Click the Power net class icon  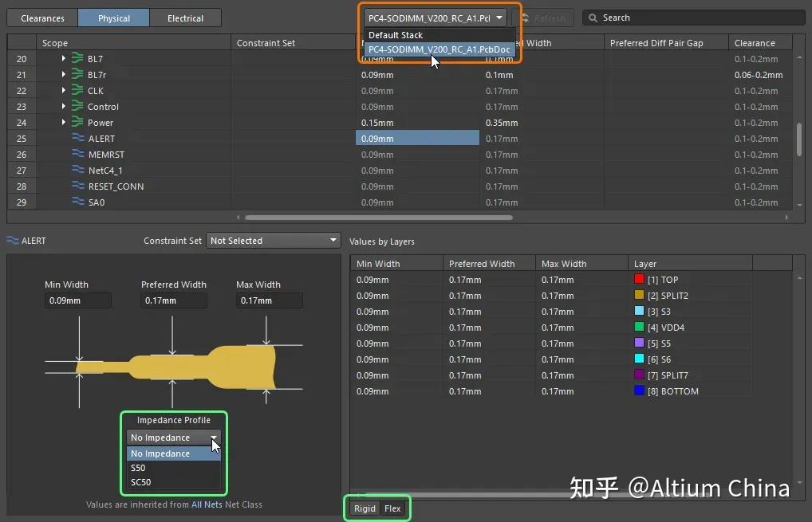[x=77, y=122]
